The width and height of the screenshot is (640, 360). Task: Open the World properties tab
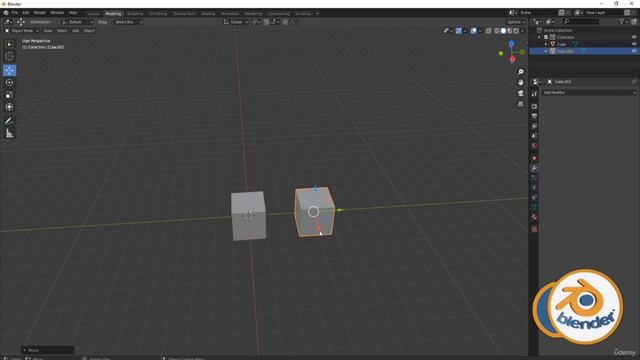point(534,146)
